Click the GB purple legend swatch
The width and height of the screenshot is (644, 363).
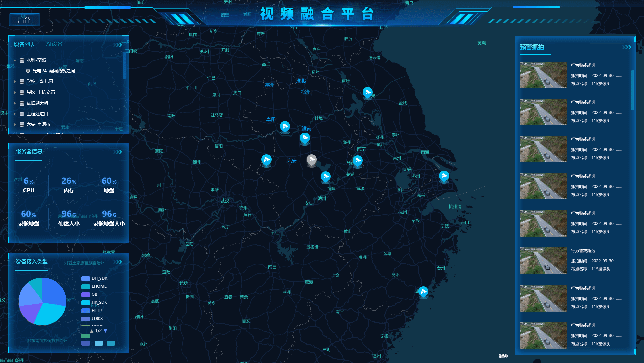85,294
